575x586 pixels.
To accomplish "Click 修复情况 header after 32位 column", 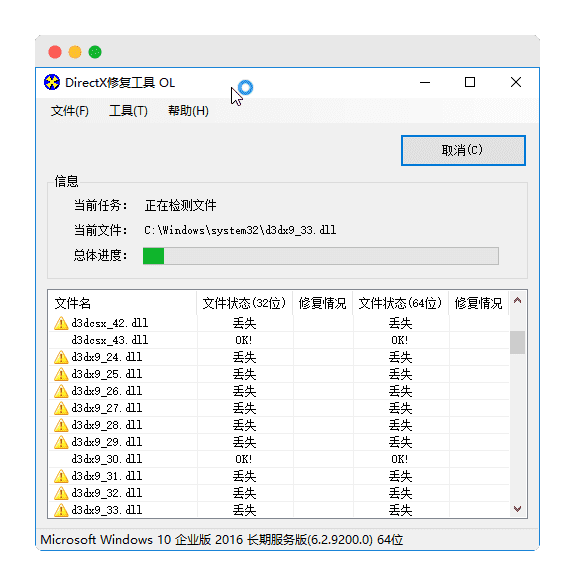I will [x=323, y=303].
